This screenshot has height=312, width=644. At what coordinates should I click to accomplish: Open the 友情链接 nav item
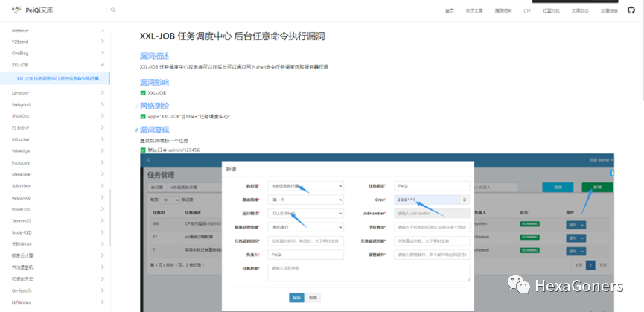click(x=609, y=10)
